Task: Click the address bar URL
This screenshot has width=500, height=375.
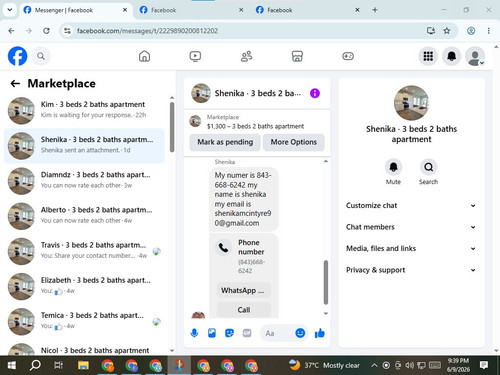Action: coord(147,31)
